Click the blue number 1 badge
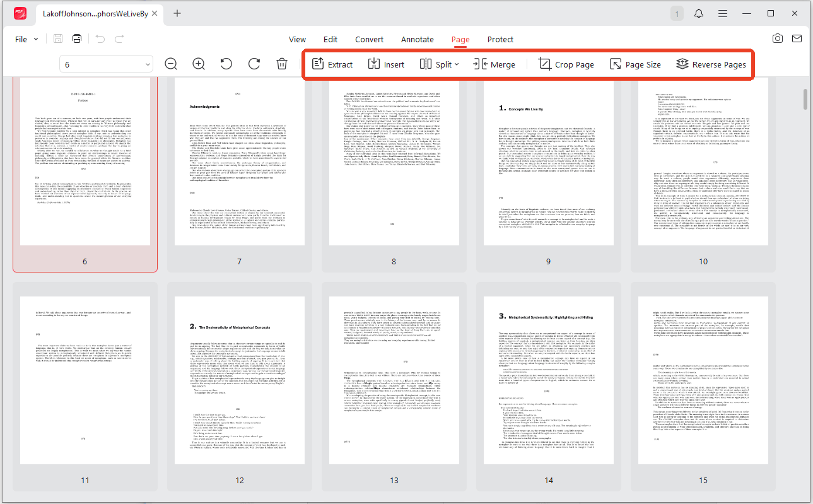The image size is (813, 504). click(x=677, y=13)
